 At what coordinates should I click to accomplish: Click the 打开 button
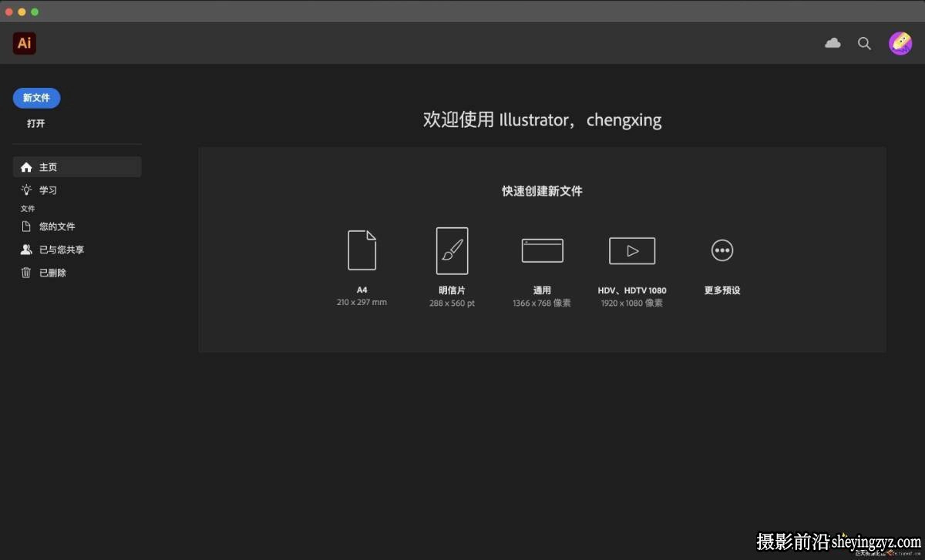(x=36, y=123)
